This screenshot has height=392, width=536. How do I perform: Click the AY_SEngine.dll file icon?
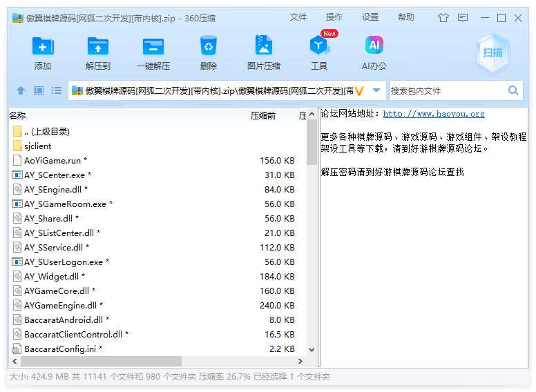[x=17, y=189]
